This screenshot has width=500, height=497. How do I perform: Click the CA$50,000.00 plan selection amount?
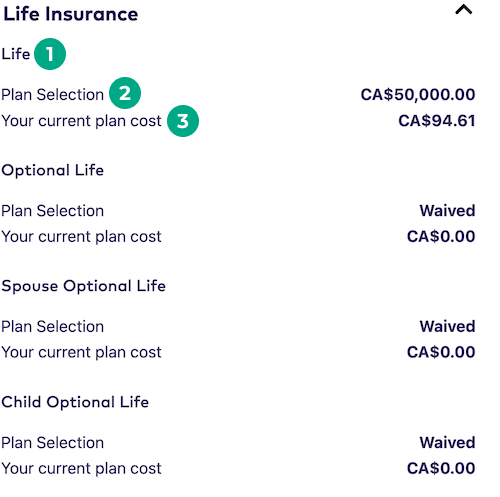(418, 95)
